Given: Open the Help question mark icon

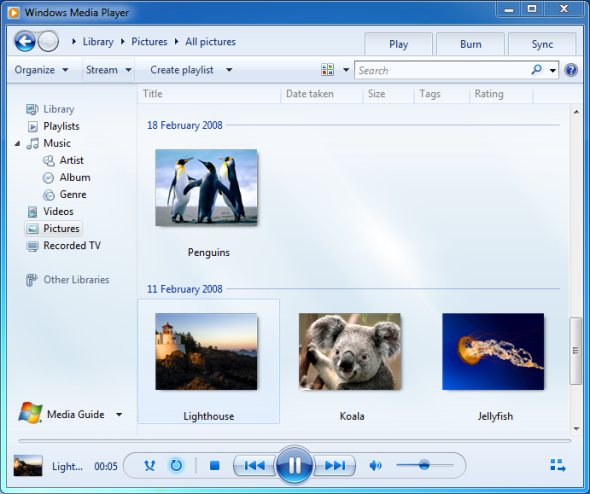Looking at the screenshot, I should (571, 70).
